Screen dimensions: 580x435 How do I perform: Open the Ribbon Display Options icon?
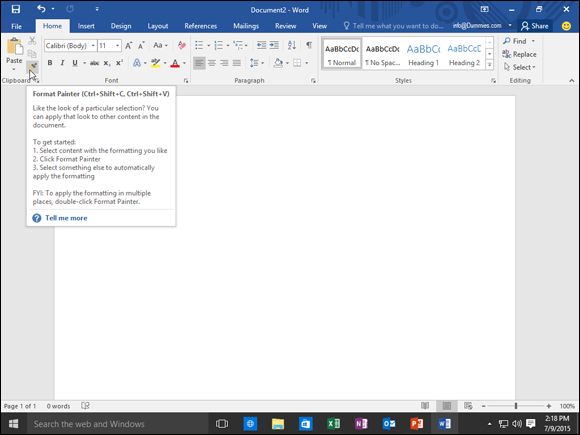click(x=484, y=9)
